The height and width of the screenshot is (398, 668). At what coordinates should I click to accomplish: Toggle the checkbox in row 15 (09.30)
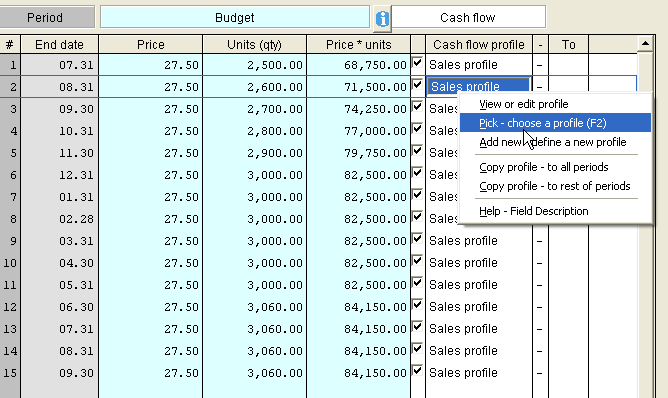[x=418, y=371]
